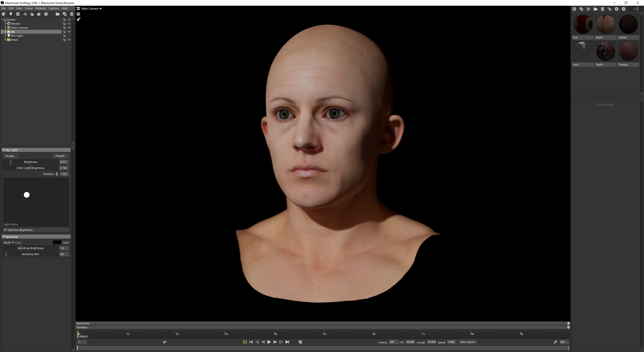Image resolution: width=644 pixels, height=352 pixels.
Task: Open the Main Camera dropdown above the viewport
Action: point(89,8)
